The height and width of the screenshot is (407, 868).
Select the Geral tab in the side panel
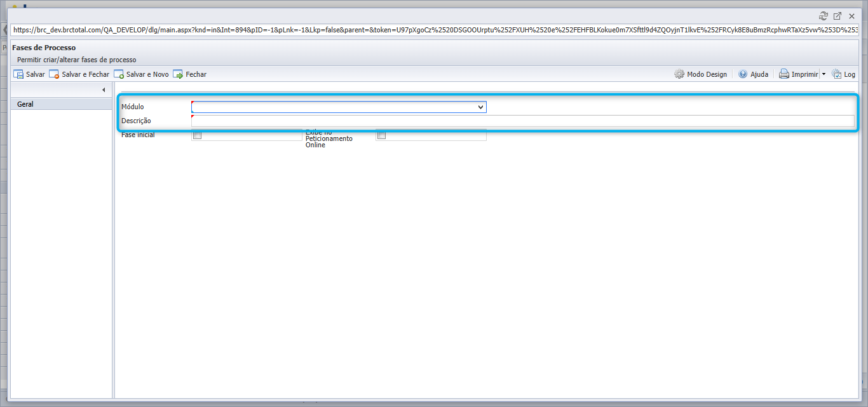pyautogui.click(x=62, y=104)
